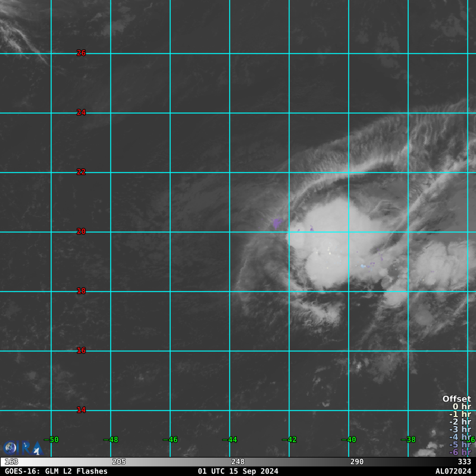The image size is (476, 476).
Task: Click the -3 hr offset legend label
Action: [459, 430]
